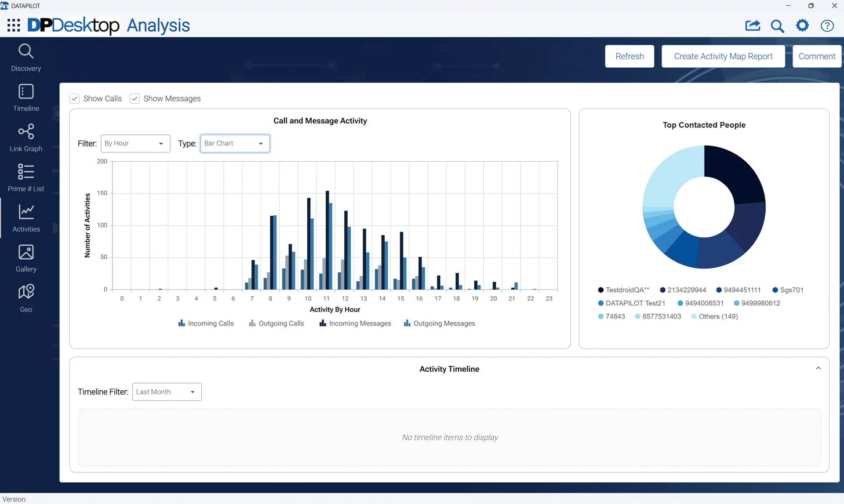Select the Activities view
The image size is (844, 504).
[x=26, y=218]
